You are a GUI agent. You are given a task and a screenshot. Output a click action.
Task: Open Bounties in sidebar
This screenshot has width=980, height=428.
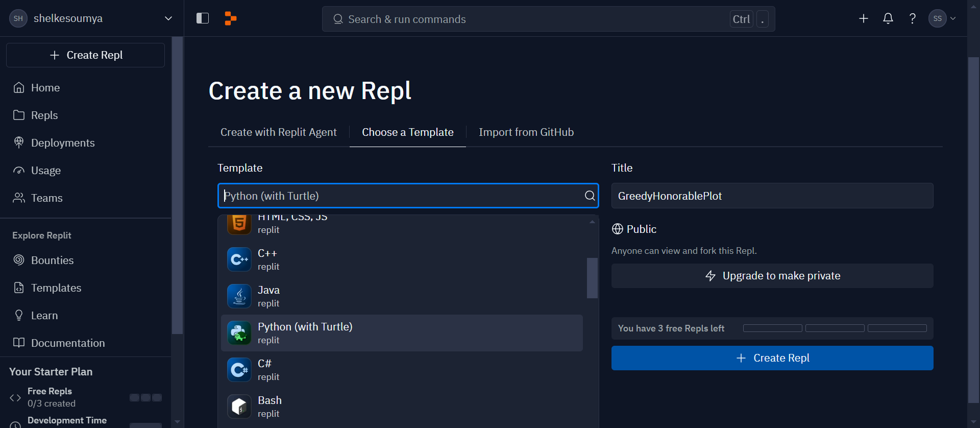point(86,260)
